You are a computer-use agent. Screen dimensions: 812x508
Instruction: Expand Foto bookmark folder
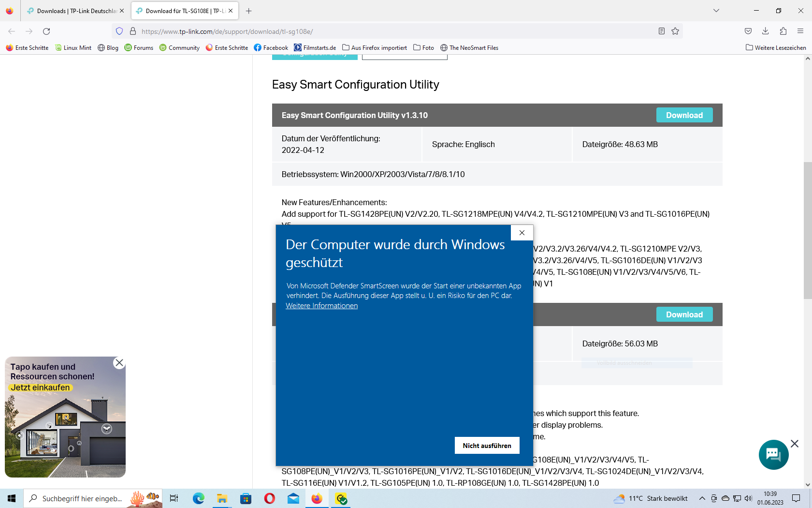click(x=423, y=48)
